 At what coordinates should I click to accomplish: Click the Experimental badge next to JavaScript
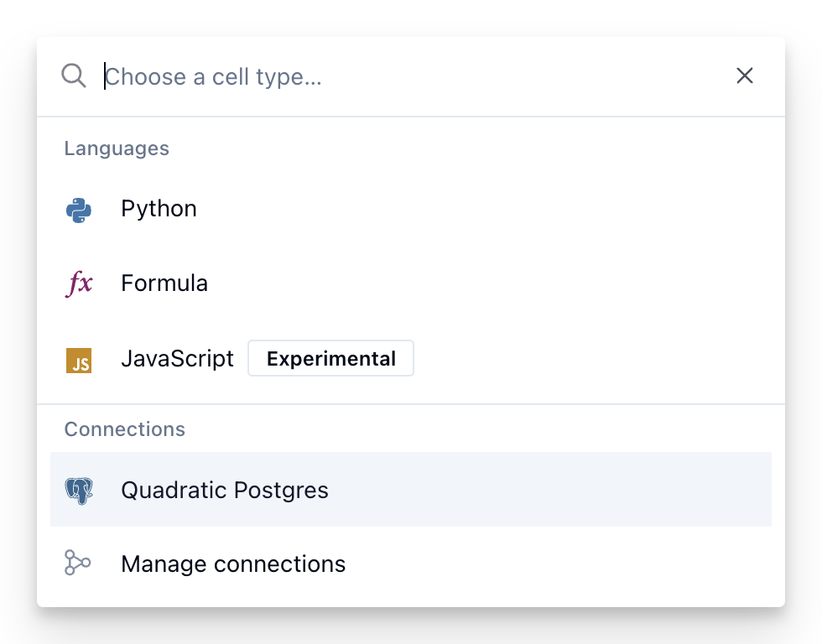[330, 359]
